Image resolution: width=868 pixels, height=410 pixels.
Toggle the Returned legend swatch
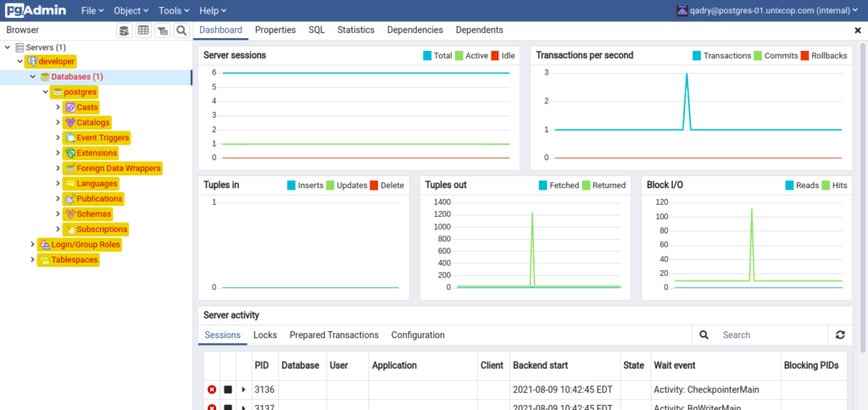click(586, 186)
